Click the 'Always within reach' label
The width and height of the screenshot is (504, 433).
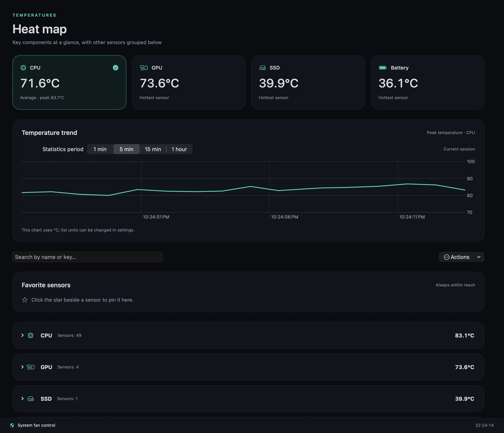tap(455, 285)
